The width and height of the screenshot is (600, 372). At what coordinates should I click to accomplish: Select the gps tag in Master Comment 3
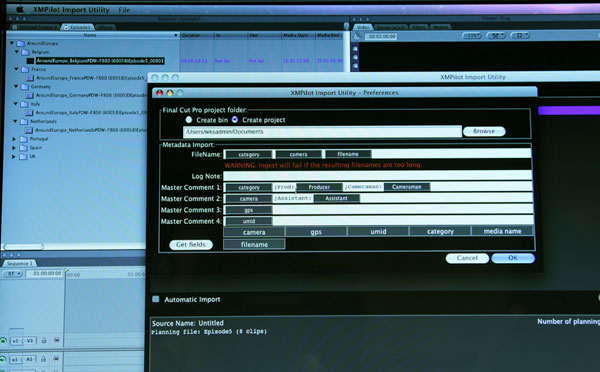coord(249,210)
